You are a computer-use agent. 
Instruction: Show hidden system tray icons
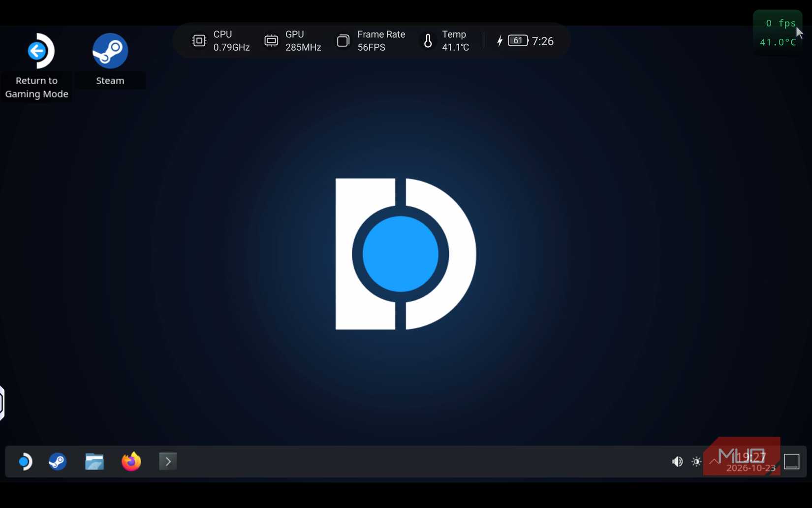pyautogui.click(x=714, y=461)
